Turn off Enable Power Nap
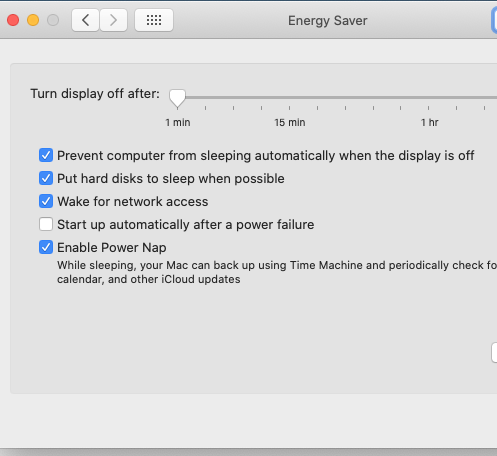497x456 pixels. pos(46,247)
